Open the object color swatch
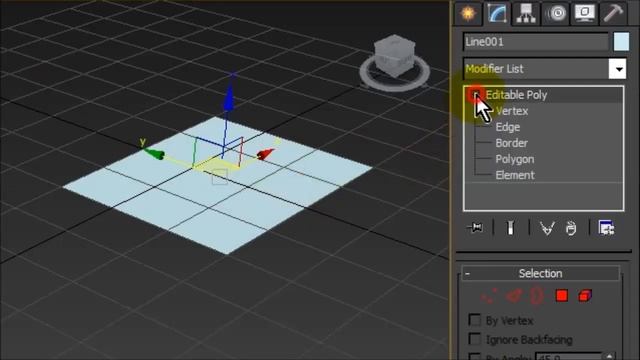This screenshot has width=640, height=360. click(x=621, y=42)
